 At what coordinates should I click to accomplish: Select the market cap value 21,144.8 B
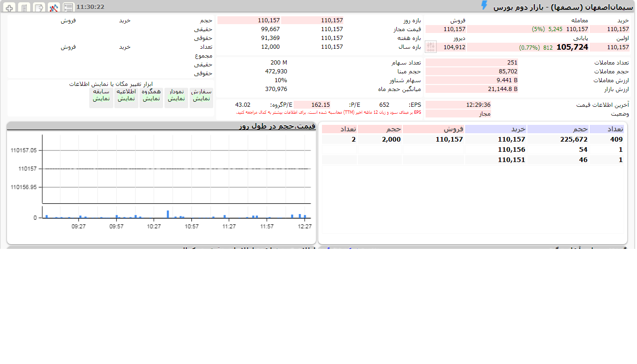click(503, 89)
